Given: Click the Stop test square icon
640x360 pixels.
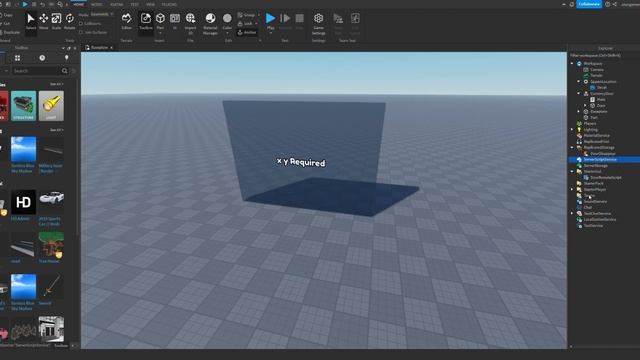Looking at the screenshot, I should click(300, 18).
